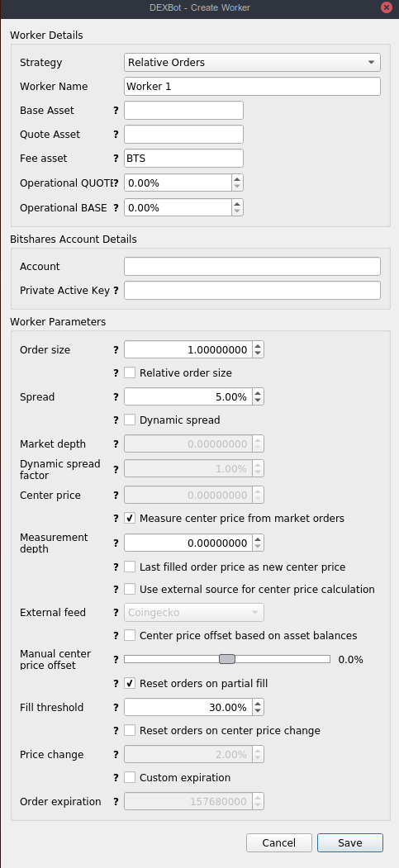
Task: Increase Spread value with the up arrow
Action: (258, 393)
